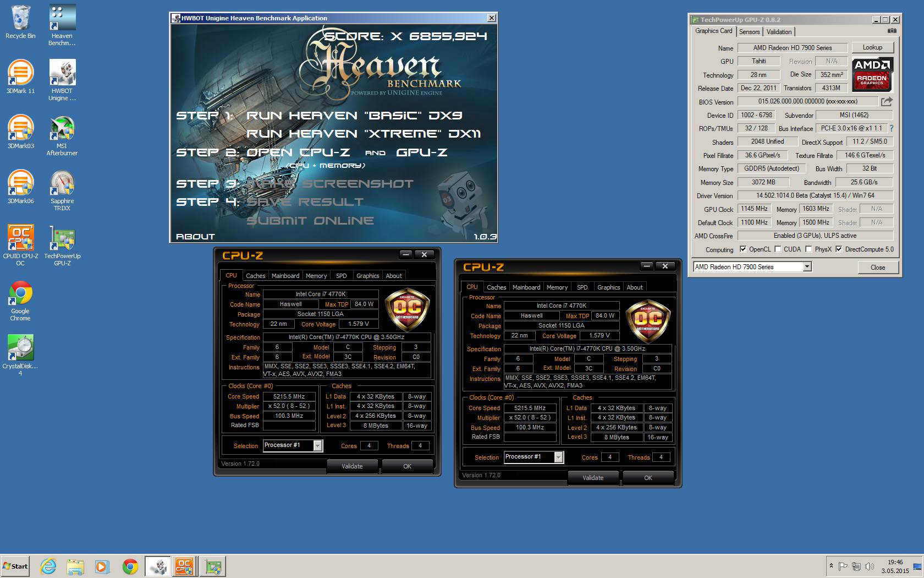This screenshot has height=578, width=924.
Task: Click the AMD Radeon Graphics logo
Action: 872,74
